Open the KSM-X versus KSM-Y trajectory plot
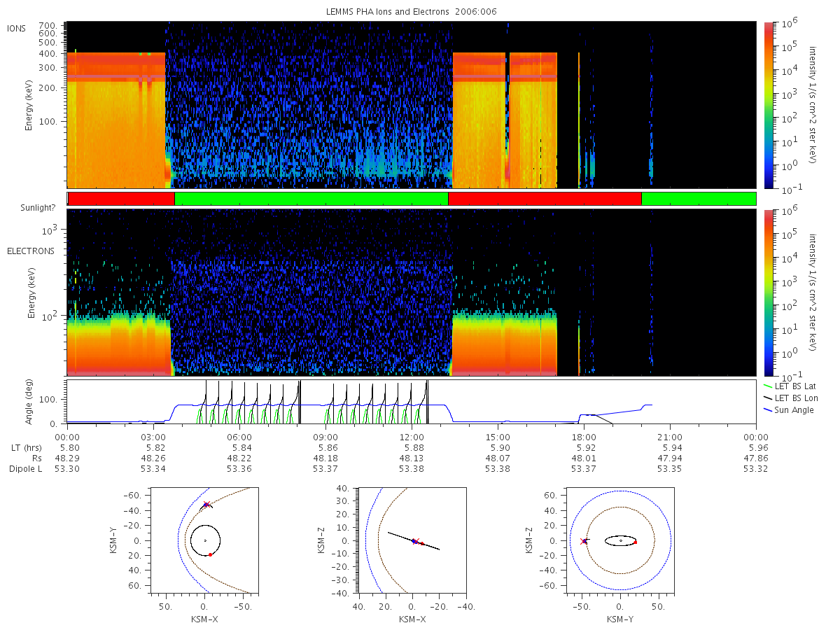The height and width of the screenshot is (630, 840). 204,540
